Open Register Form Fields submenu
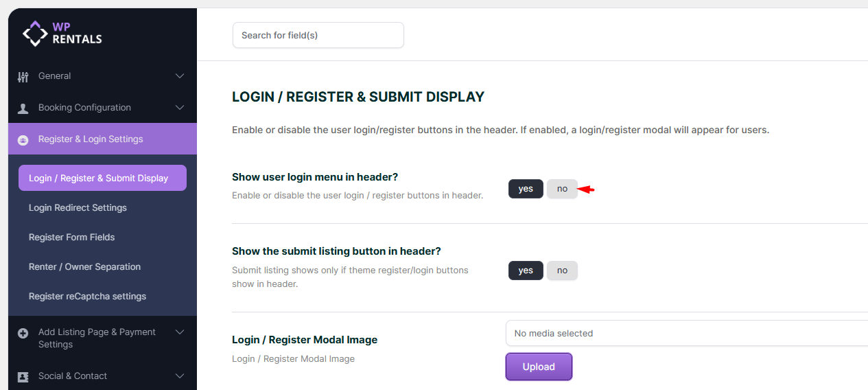This screenshot has height=390, width=868. click(x=72, y=237)
